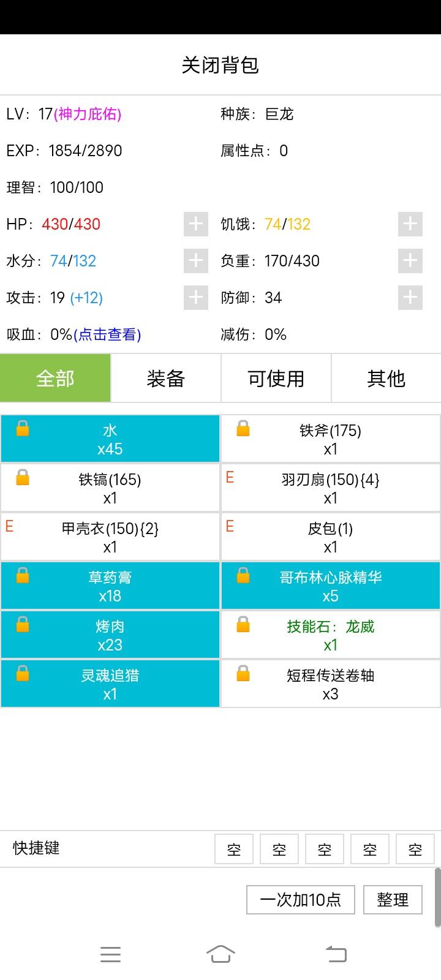Image resolution: width=441 pixels, height=980 pixels.
Task: Add a point to 饥饿 stat
Action: tap(410, 224)
